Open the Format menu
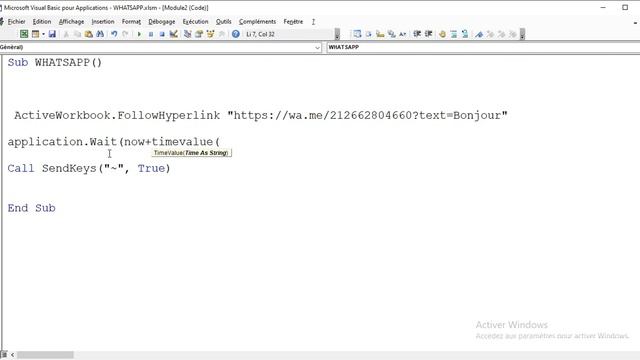The height and width of the screenshot is (360, 640). (x=131, y=22)
